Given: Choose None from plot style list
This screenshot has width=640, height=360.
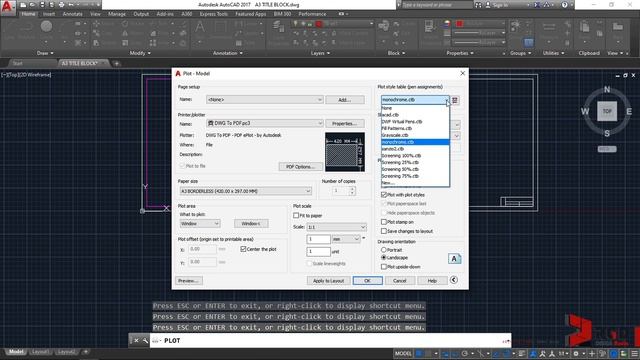Looking at the screenshot, I should tap(415, 108).
